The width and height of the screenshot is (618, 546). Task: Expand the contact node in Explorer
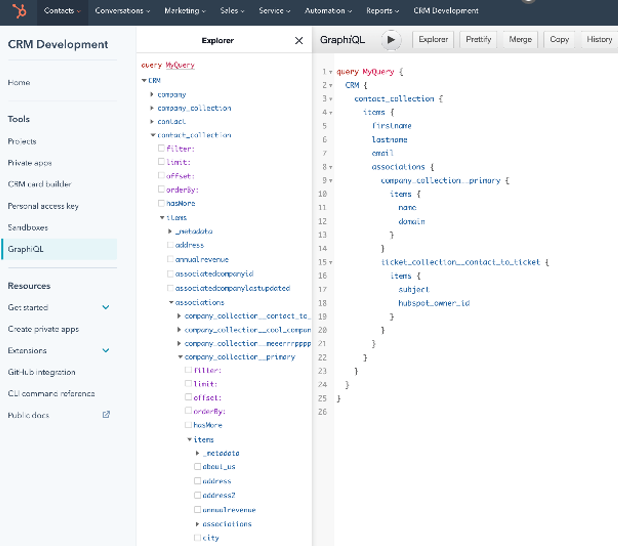click(x=152, y=121)
